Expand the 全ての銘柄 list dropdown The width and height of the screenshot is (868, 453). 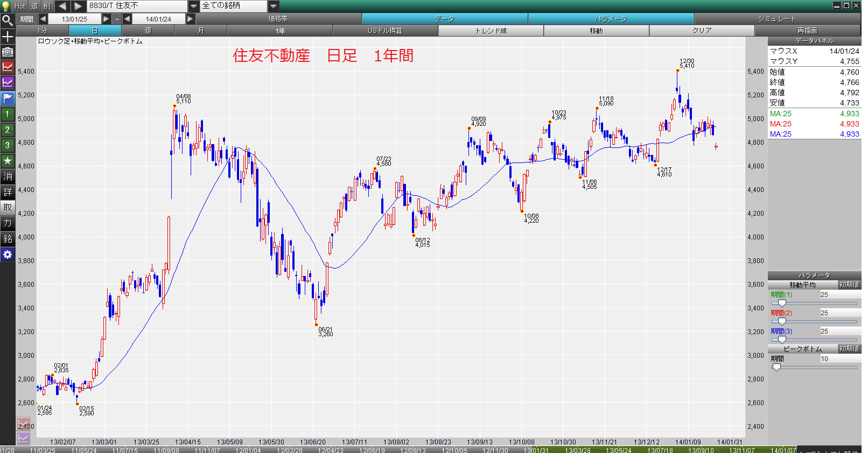click(x=274, y=6)
